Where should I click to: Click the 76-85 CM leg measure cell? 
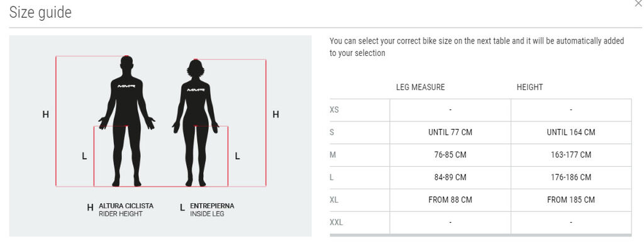(450, 155)
